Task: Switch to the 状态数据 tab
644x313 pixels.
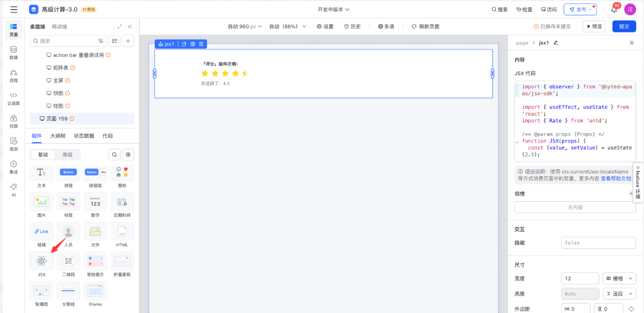Action: tap(84, 136)
